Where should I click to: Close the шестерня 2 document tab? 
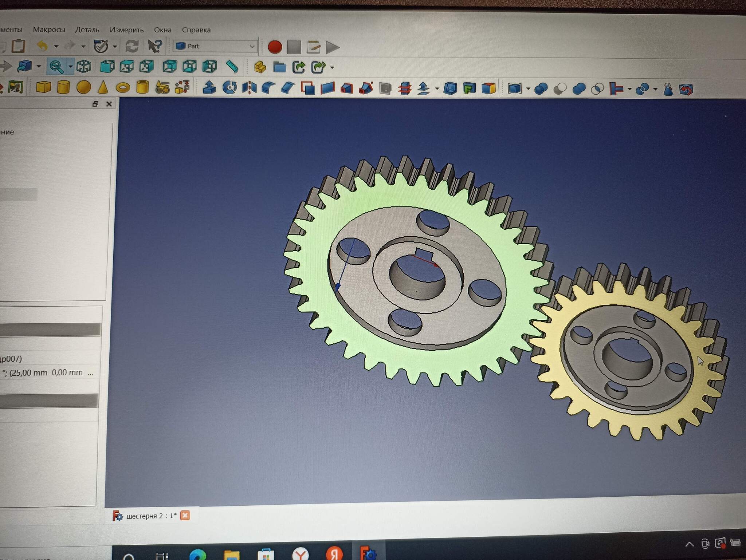pos(185,515)
